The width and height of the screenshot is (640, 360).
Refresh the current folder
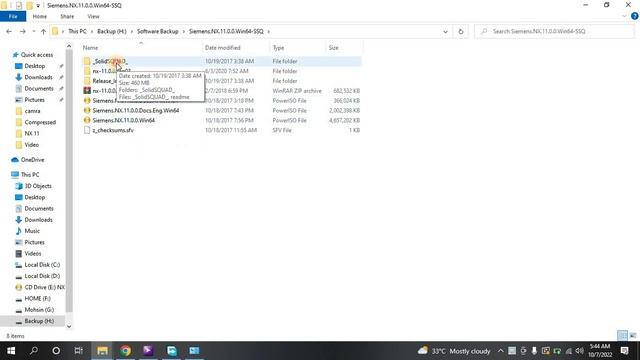(461, 31)
